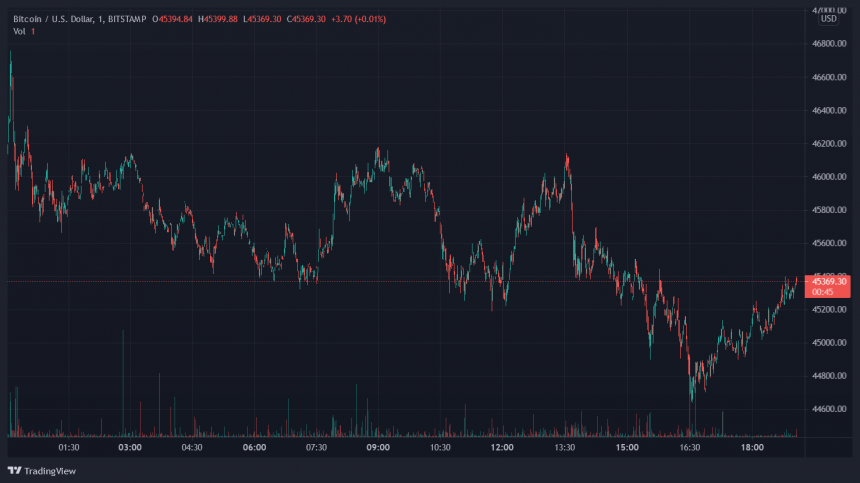The image size is (860, 483).
Task: Click the Open price value O45394.84
Action: click(x=173, y=19)
